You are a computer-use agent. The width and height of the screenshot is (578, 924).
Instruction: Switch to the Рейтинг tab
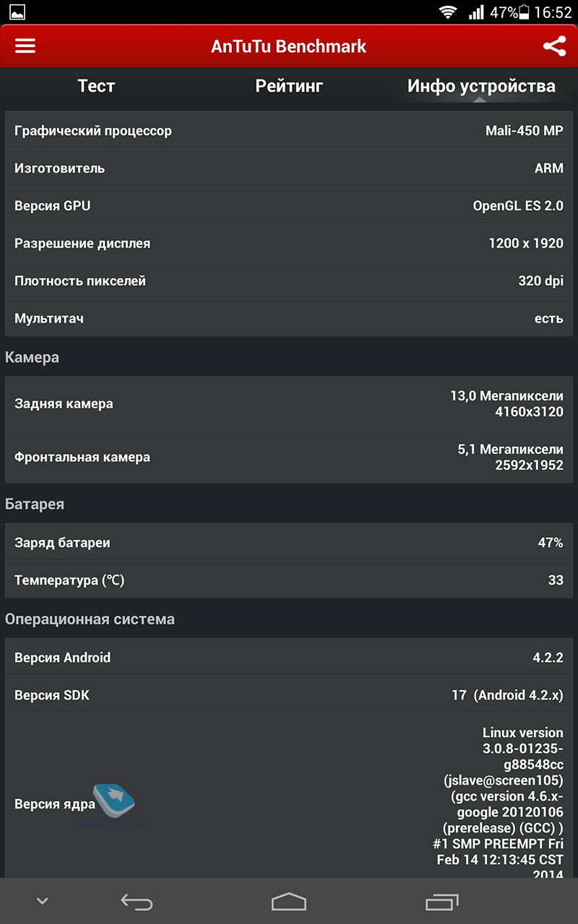click(x=289, y=87)
